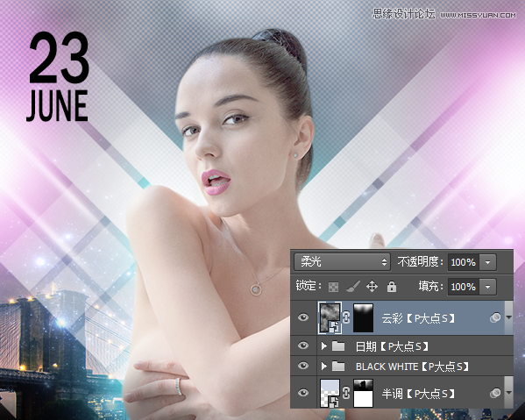The height and width of the screenshot is (420, 525).
Task: Click the JUNE text on poster
Action: tap(57, 106)
